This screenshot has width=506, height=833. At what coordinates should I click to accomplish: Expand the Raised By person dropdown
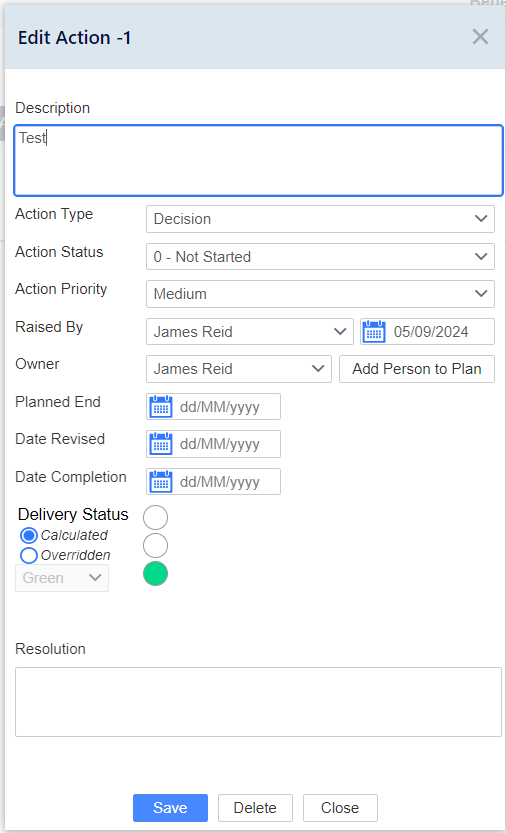click(250, 332)
